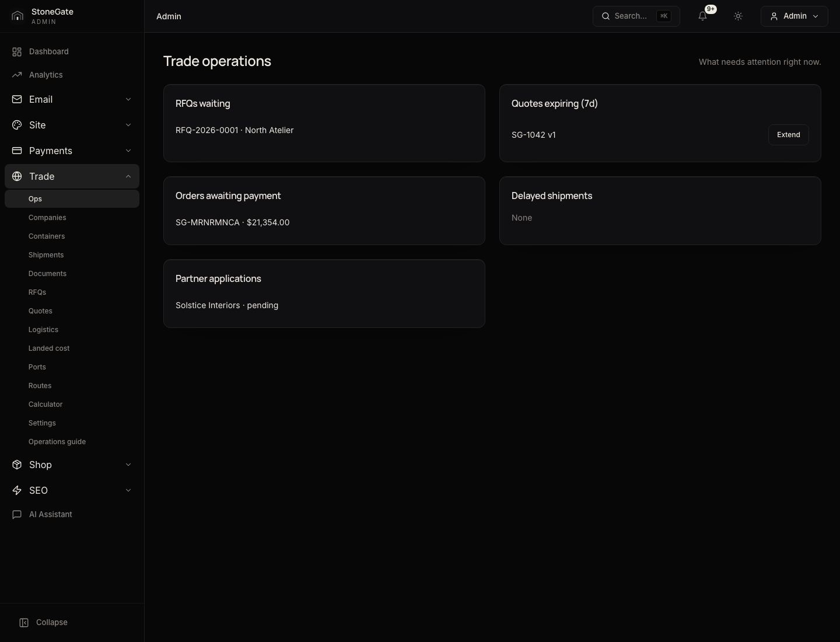Click the Payments credit card icon
The height and width of the screenshot is (642, 840).
pos(17,151)
